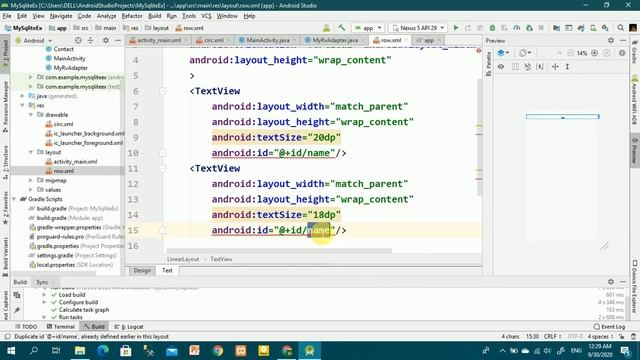This screenshot has height=360, width=640.
Task: Expand Load build task in Build panel
Action: [x=44, y=295]
